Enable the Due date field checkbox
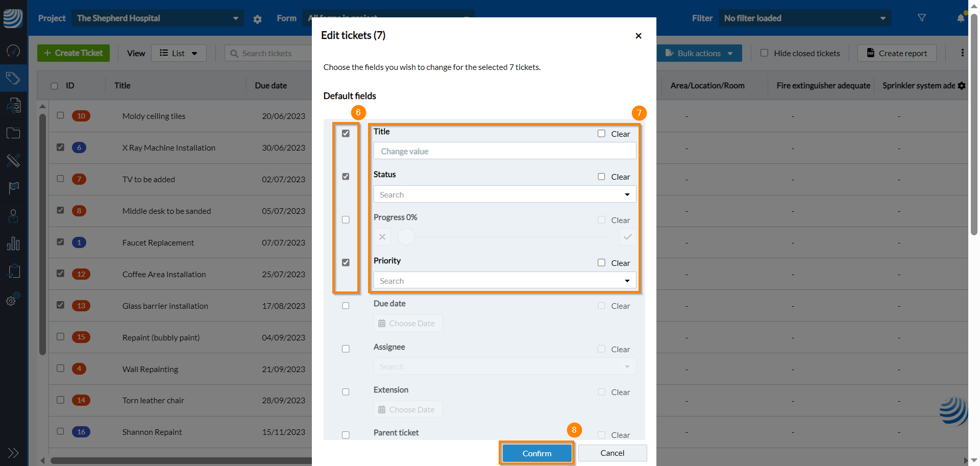This screenshot has height=466, width=980. pyautogui.click(x=346, y=306)
